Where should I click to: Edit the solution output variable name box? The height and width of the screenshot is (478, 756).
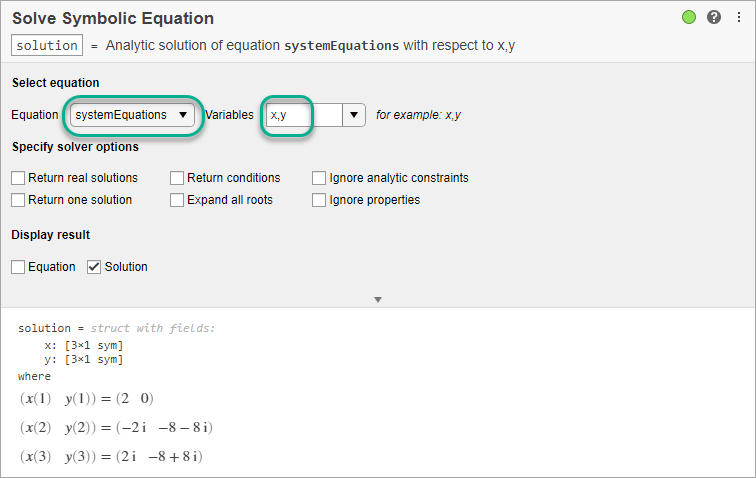coord(47,45)
